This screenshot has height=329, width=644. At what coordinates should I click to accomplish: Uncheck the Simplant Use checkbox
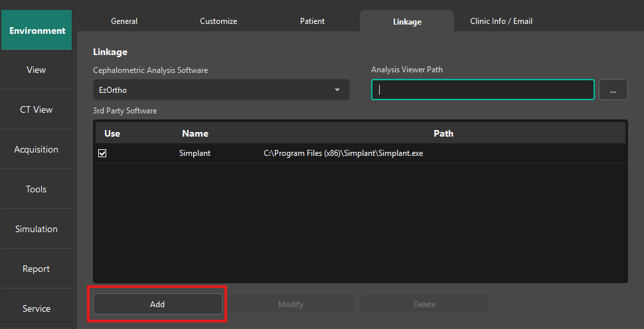coord(102,153)
